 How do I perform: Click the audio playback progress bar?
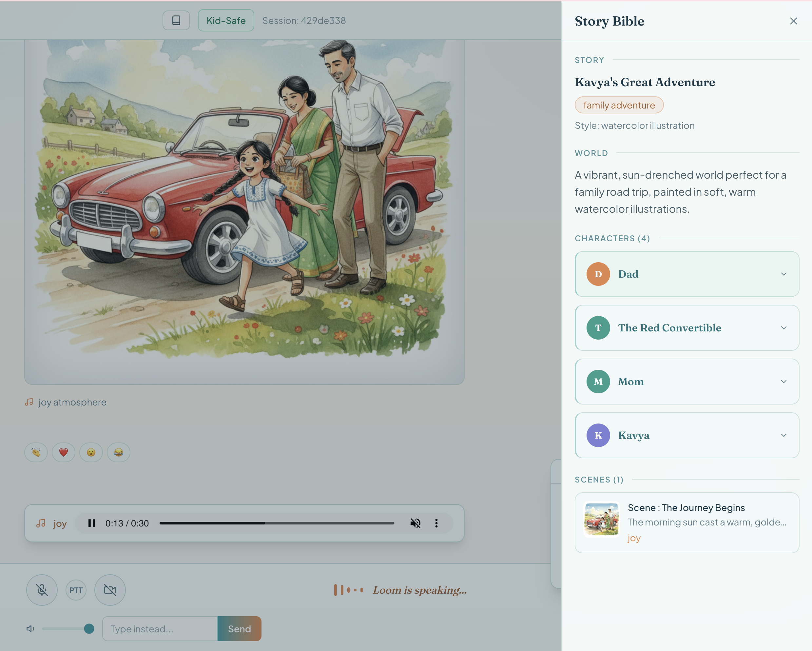coord(277,523)
